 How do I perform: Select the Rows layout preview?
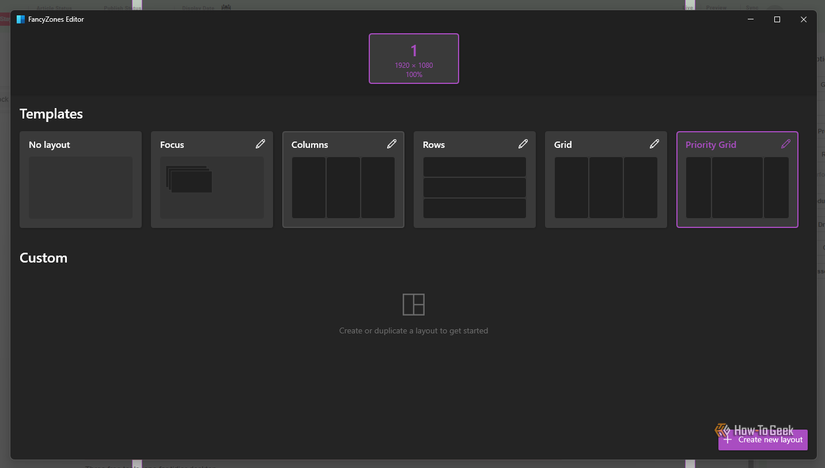click(x=475, y=187)
